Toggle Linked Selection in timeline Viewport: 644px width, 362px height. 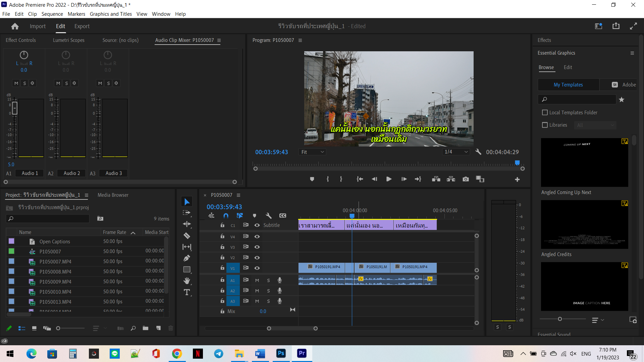pyautogui.click(x=240, y=216)
